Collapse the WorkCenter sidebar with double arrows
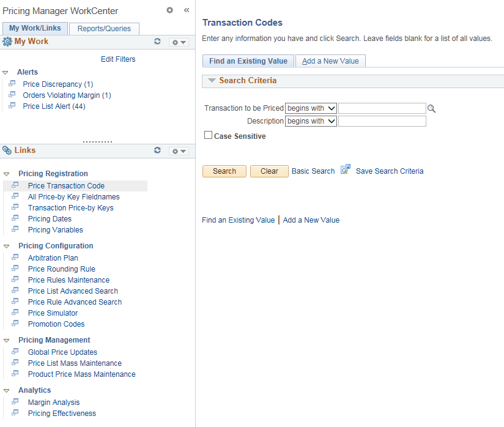This screenshot has height=427, width=504. [x=187, y=10]
